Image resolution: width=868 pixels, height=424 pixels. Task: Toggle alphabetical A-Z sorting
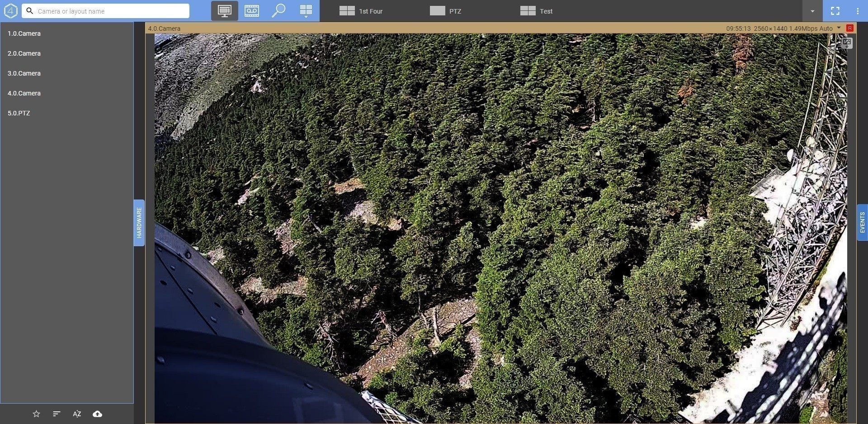coord(77,414)
